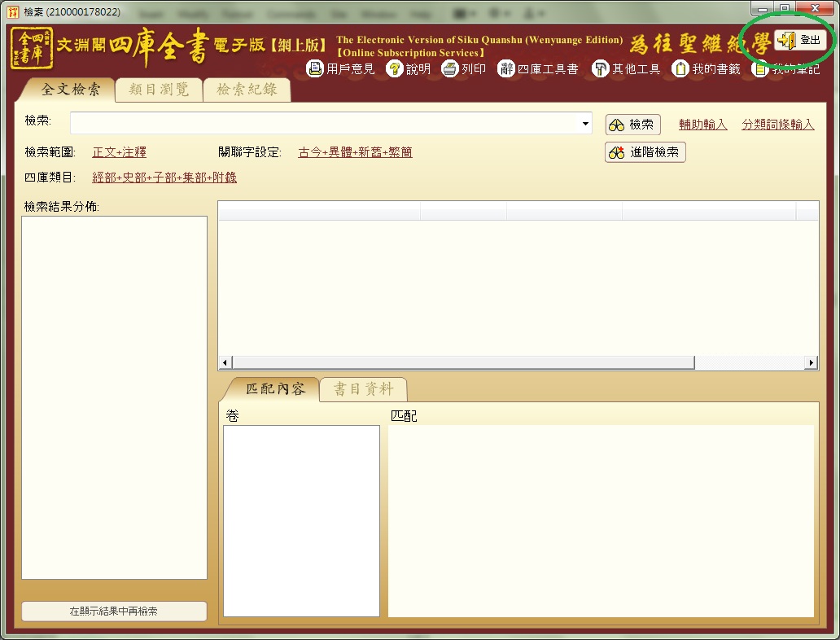Open 說明 help icon

(x=395, y=69)
